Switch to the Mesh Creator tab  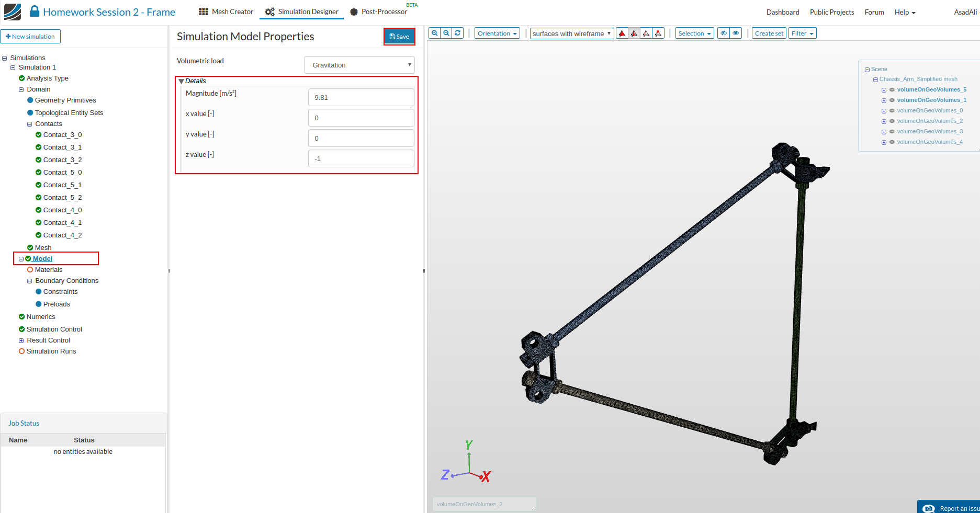(226, 12)
